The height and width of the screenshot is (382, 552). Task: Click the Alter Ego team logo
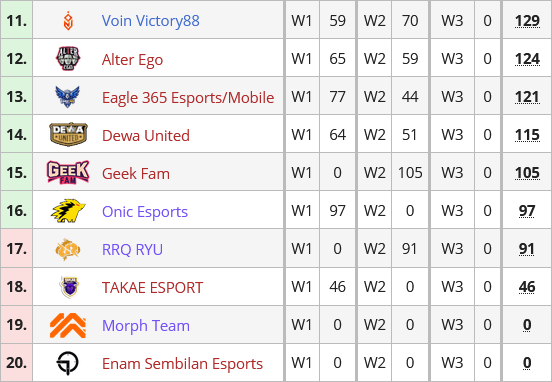(68, 58)
